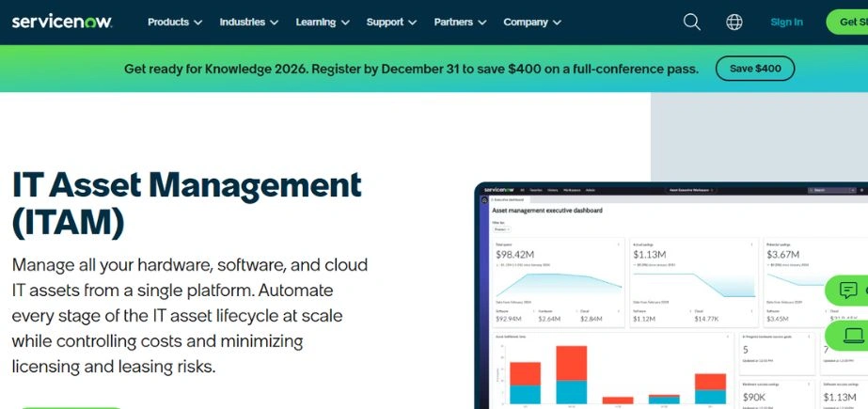
Task: Click the Sign In link
Action: (786, 23)
